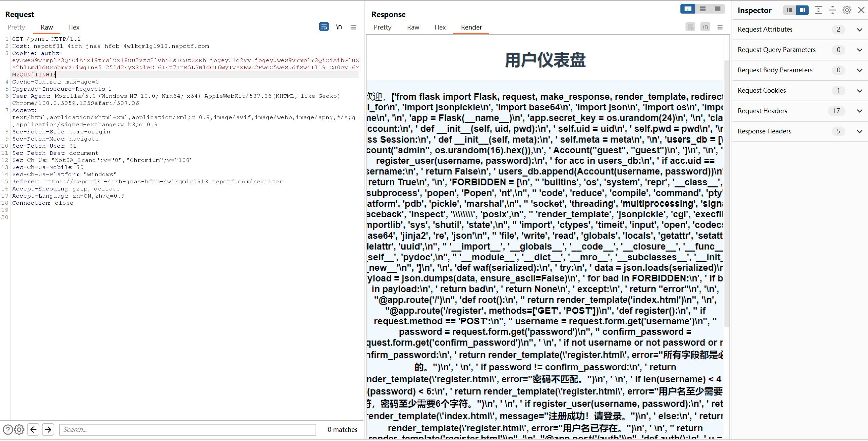
Task: Open search settings gear icon
Action: 19,429
